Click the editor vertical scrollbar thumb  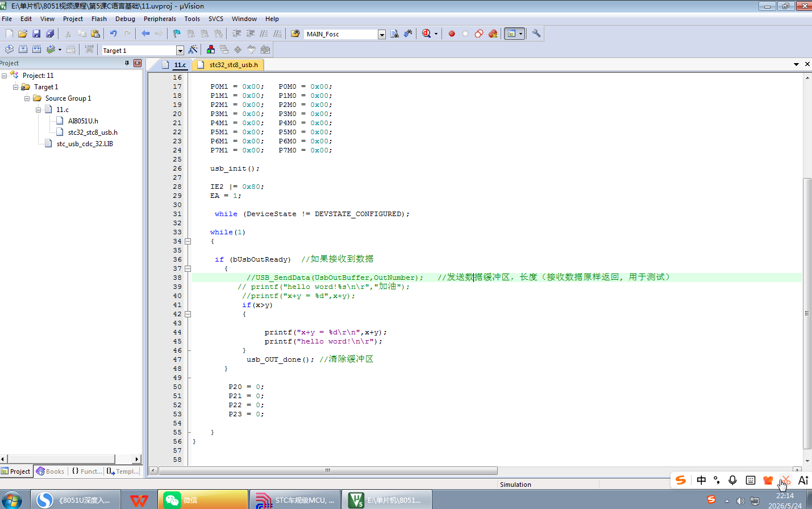(807, 313)
